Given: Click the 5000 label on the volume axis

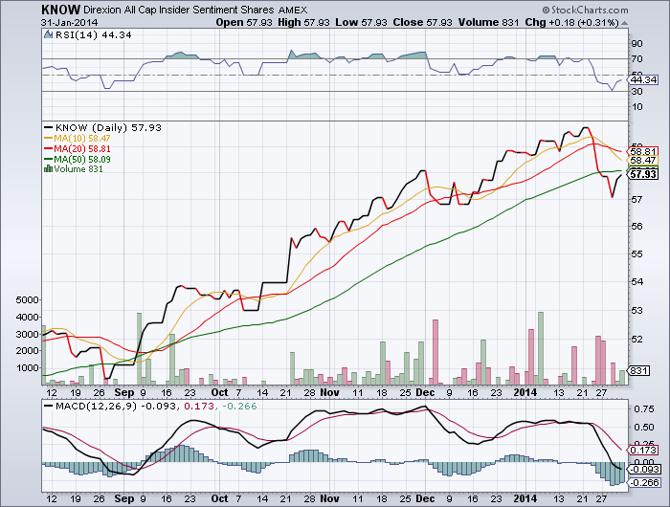Looking at the screenshot, I should pos(26,300).
